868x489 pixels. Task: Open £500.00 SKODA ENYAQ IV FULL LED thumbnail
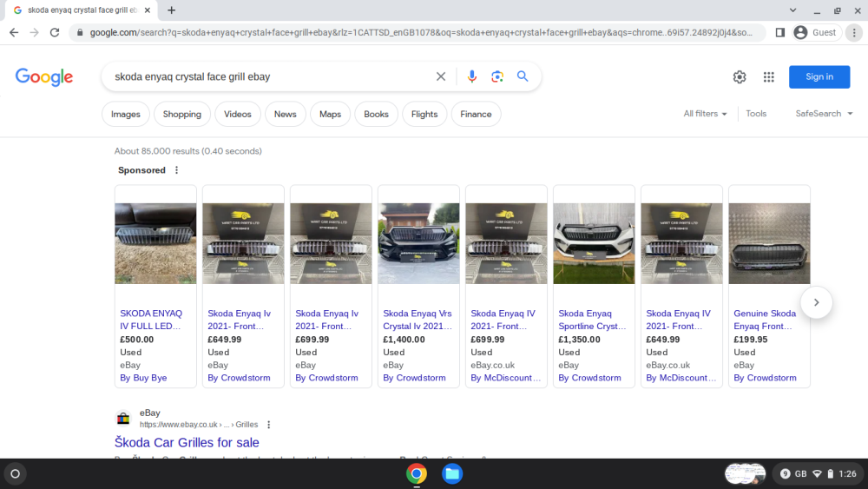click(155, 244)
